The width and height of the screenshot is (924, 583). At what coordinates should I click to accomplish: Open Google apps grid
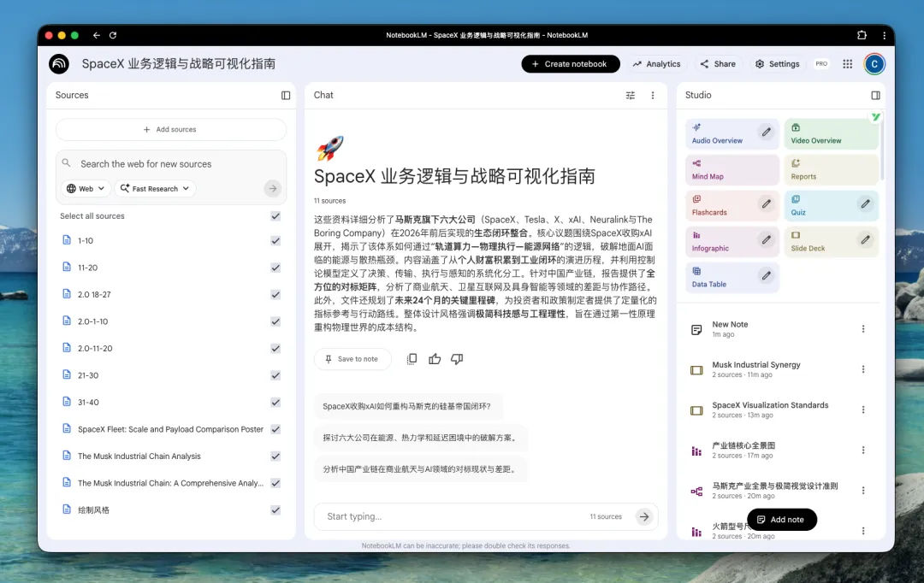(x=847, y=63)
